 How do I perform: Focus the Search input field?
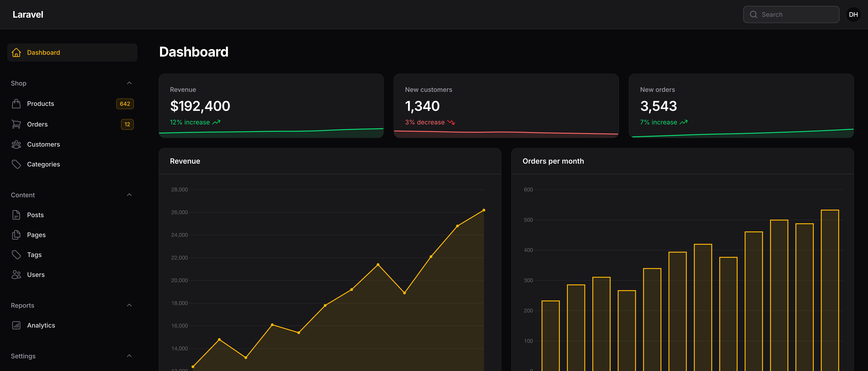(x=791, y=14)
